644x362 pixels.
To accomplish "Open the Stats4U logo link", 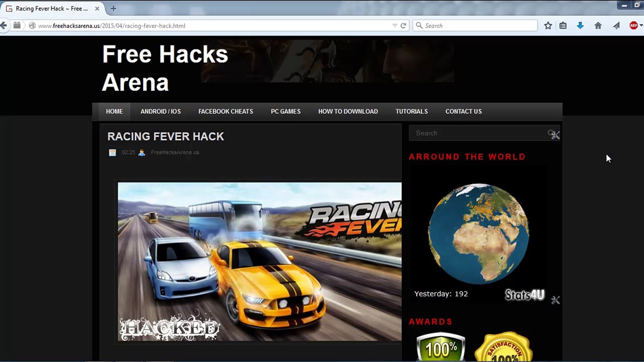I will point(525,295).
